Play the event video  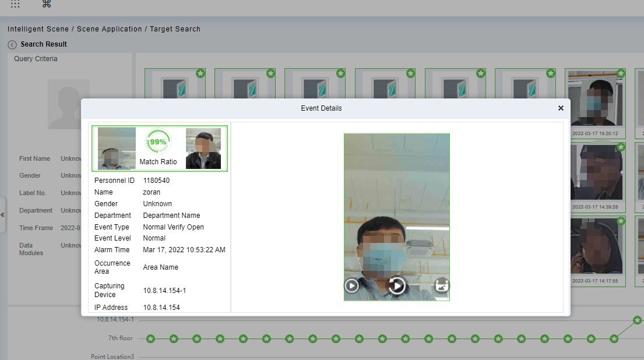coord(351,285)
